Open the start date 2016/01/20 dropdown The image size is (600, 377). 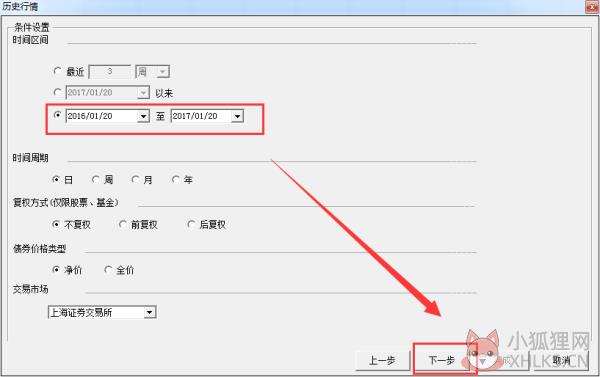tap(143, 116)
